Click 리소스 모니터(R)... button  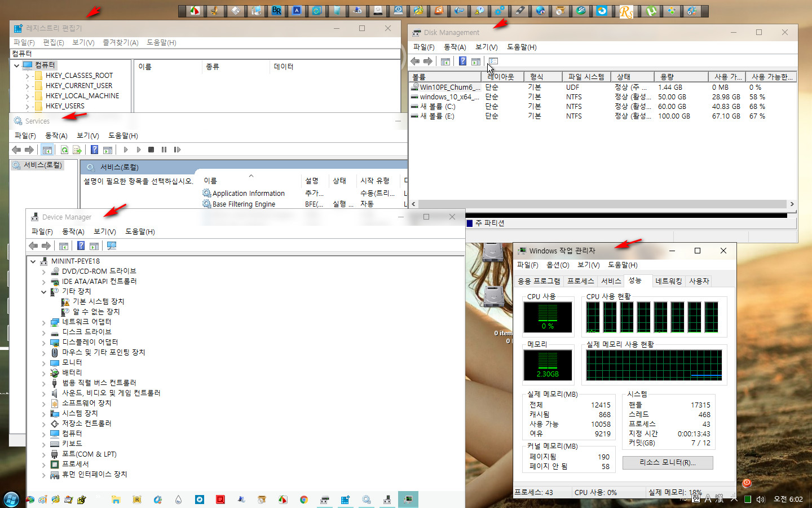[668, 462]
